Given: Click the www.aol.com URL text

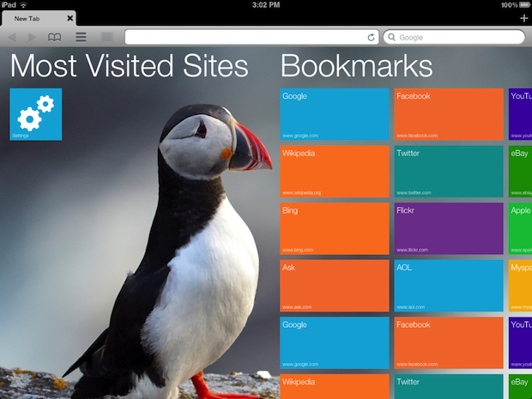Looking at the screenshot, I should pos(410,307).
